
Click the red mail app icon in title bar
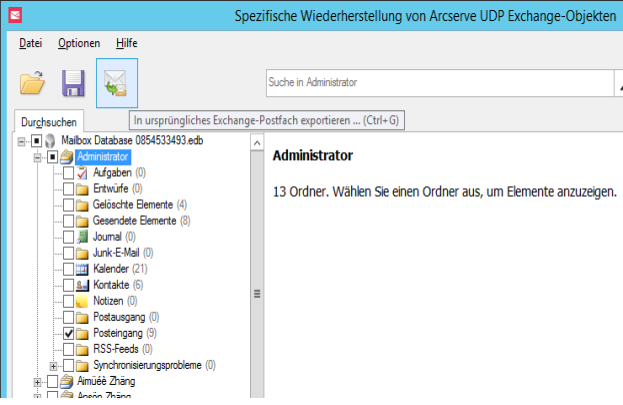(x=15, y=16)
